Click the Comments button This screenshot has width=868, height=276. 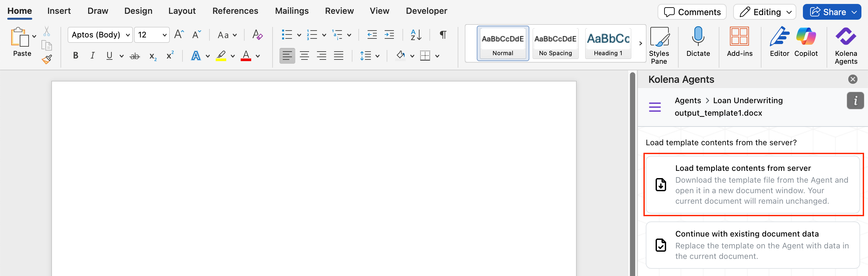click(x=692, y=12)
